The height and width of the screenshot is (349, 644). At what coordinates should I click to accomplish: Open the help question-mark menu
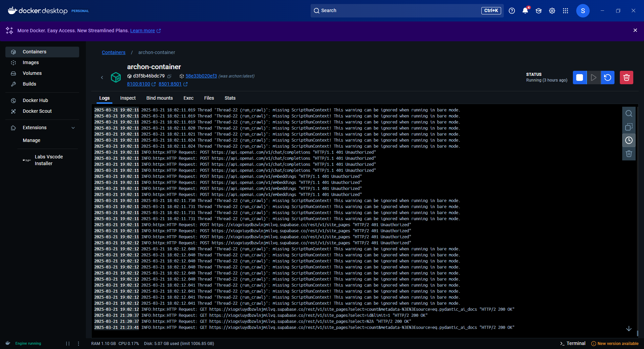(x=512, y=11)
